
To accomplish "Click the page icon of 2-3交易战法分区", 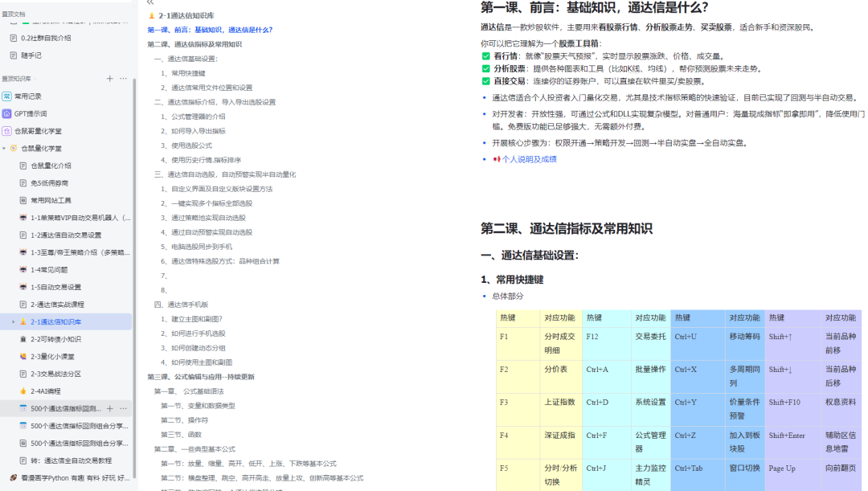I will tap(23, 374).
